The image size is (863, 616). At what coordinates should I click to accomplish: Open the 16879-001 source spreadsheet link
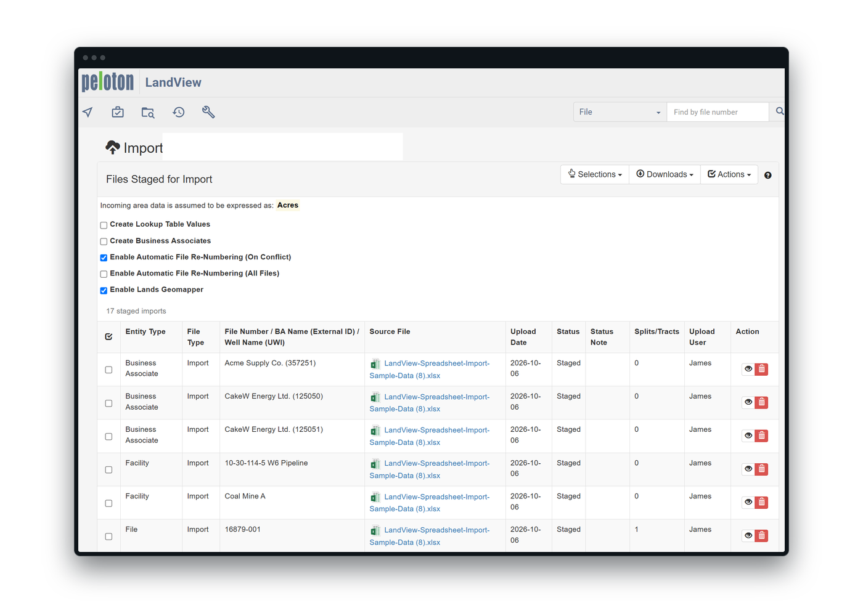pos(430,536)
